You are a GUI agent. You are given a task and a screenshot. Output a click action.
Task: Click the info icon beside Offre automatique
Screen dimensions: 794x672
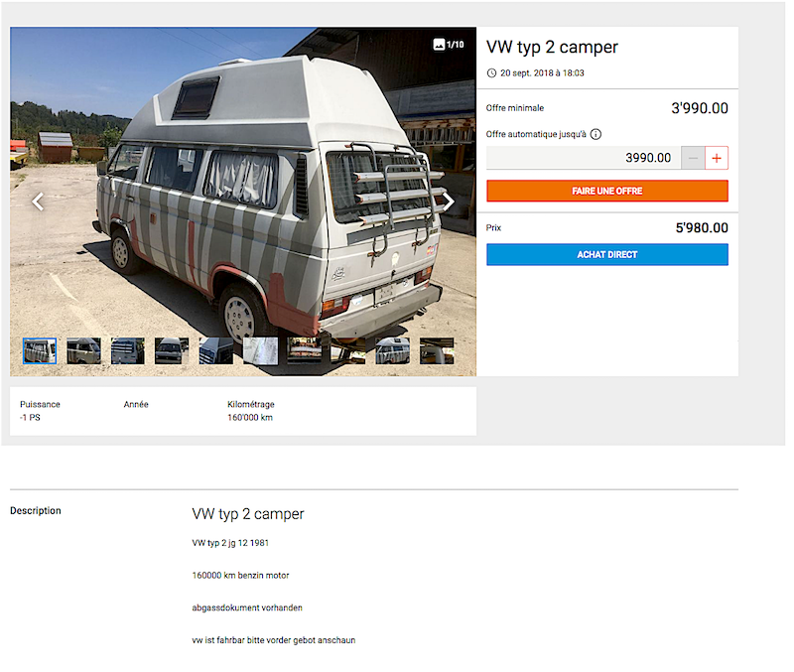click(x=596, y=134)
